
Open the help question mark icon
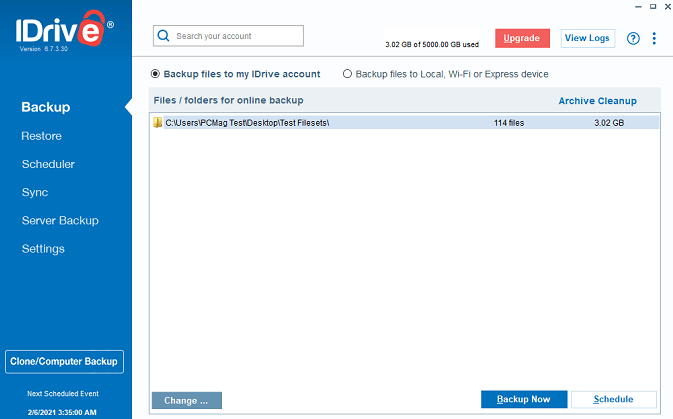tap(633, 38)
